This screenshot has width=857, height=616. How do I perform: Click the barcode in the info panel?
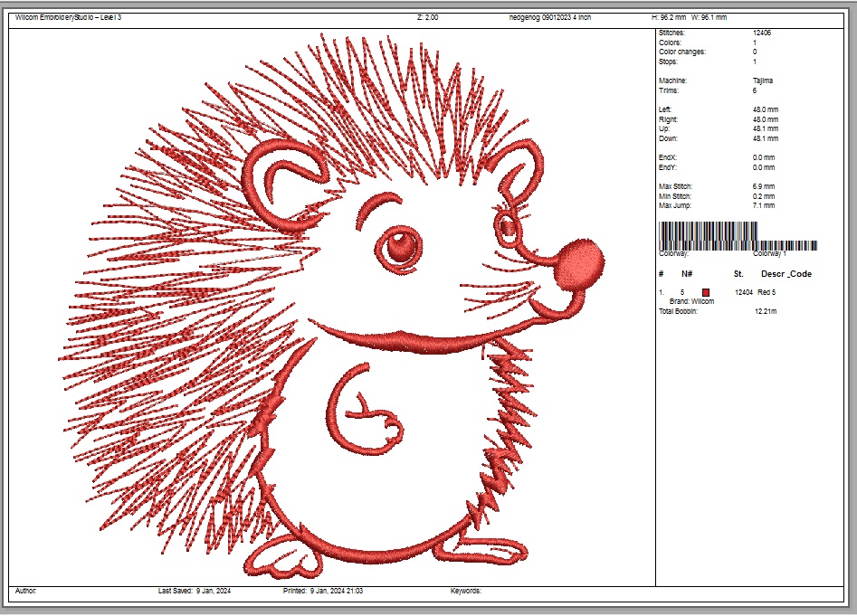pos(738,237)
